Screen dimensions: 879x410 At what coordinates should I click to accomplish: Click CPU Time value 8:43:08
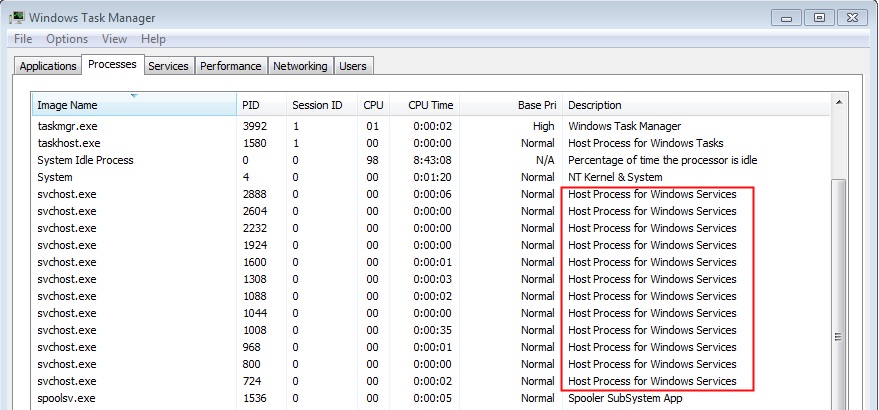pos(432,160)
